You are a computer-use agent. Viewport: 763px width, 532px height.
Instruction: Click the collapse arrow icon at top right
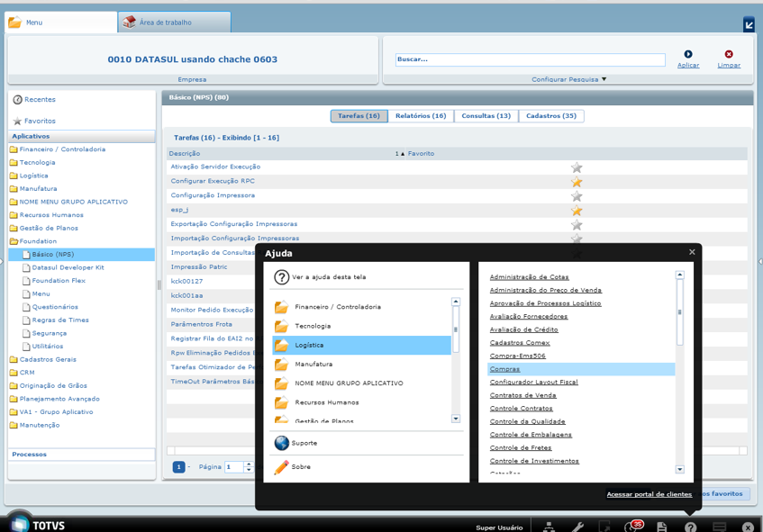click(x=749, y=24)
